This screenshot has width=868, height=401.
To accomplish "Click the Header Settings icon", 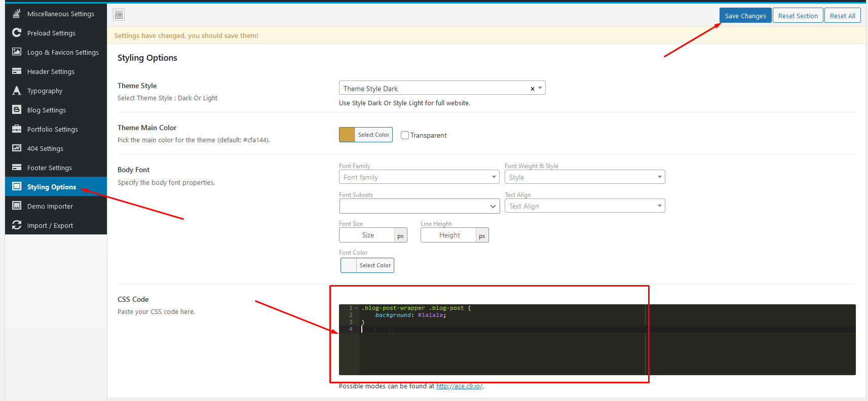I will [17, 71].
